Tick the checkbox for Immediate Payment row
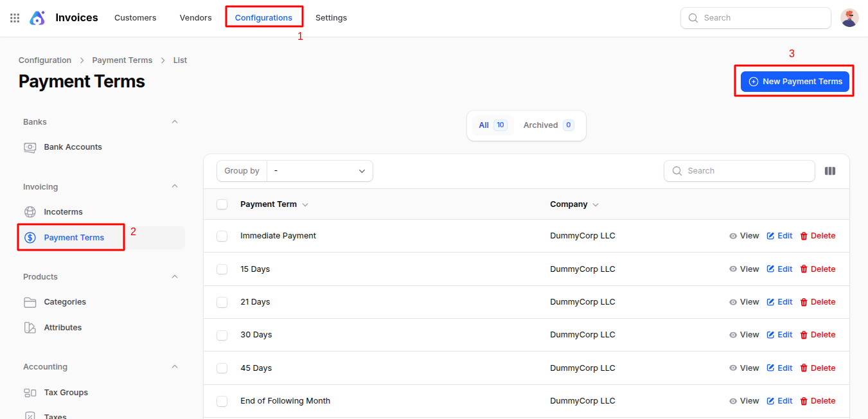 (222, 236)
